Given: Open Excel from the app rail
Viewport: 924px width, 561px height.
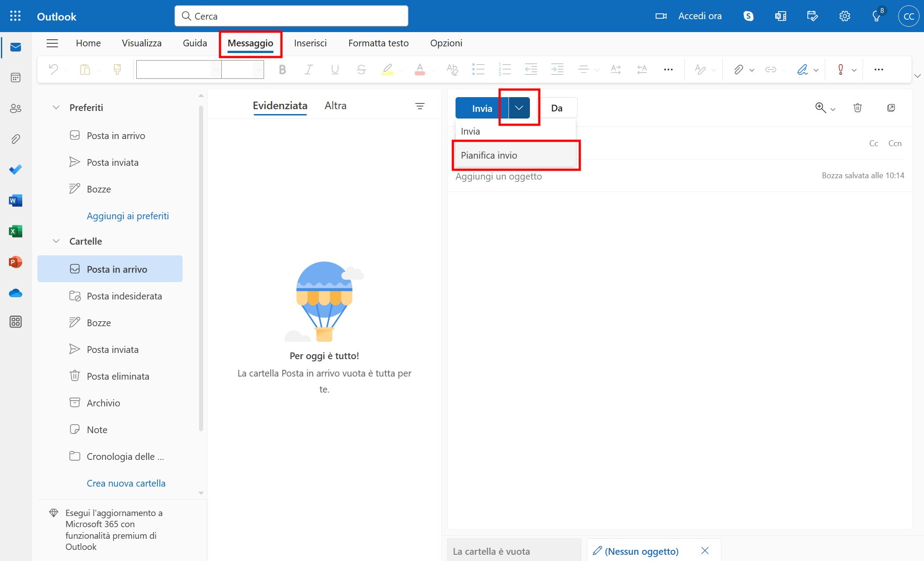Looking at the screenshot, I should (x=15, y=231).
